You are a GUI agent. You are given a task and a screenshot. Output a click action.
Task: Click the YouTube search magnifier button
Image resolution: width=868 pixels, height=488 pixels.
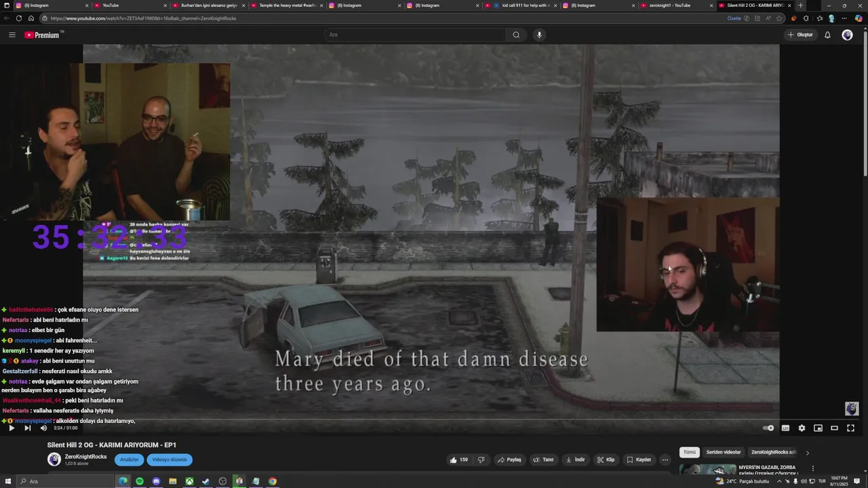pyautogui.click(x=516, y=35)
